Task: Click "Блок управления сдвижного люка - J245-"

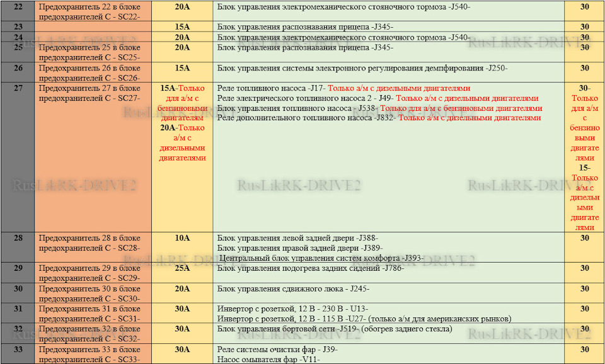Action: (293, 289)
